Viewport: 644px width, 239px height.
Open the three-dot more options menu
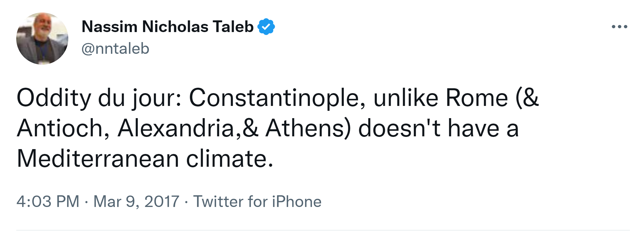click(x=620, y=27)
